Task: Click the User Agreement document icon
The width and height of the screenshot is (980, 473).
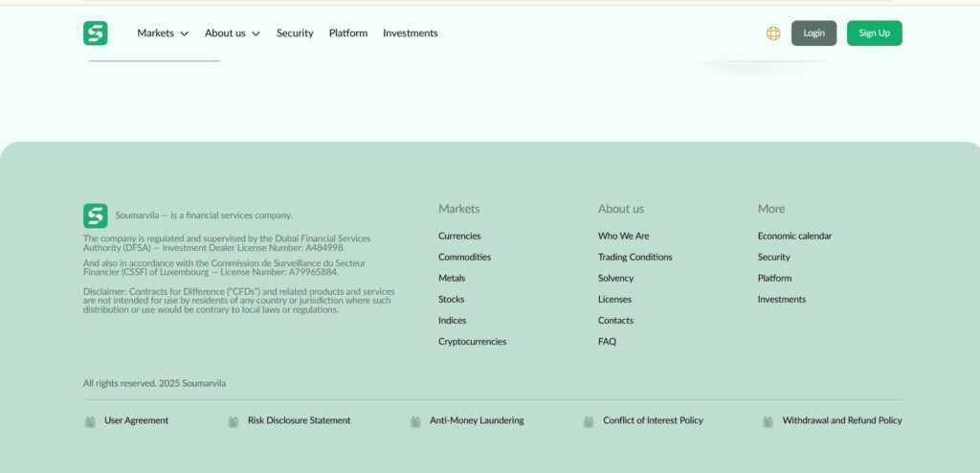Action: 90,421
